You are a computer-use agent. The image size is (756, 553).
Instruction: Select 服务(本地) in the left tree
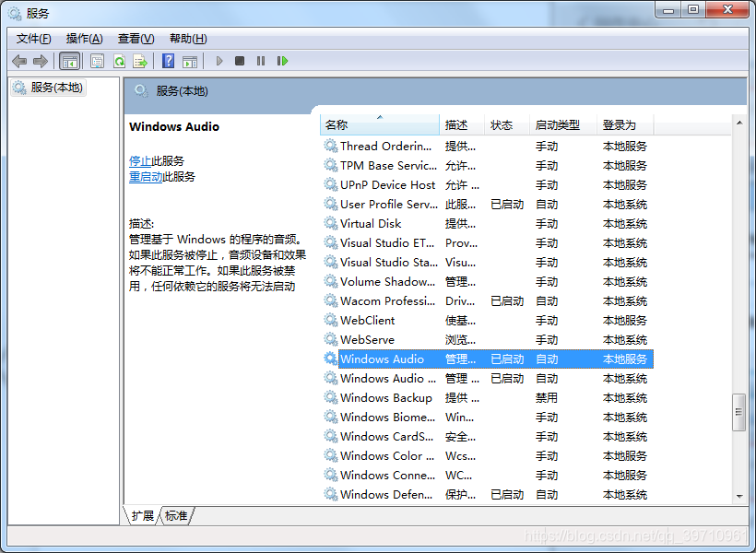(48, 88)
